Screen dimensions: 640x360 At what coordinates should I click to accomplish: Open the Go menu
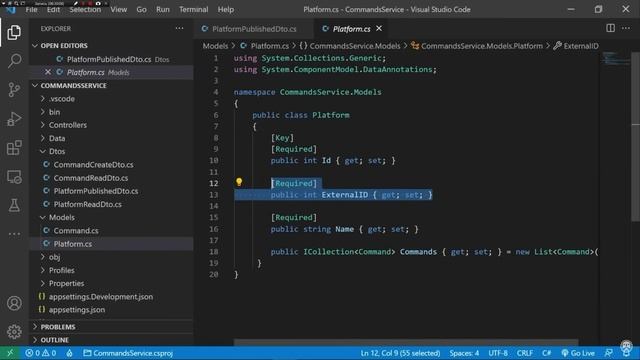pyautogui.click(x=141, y=9)
